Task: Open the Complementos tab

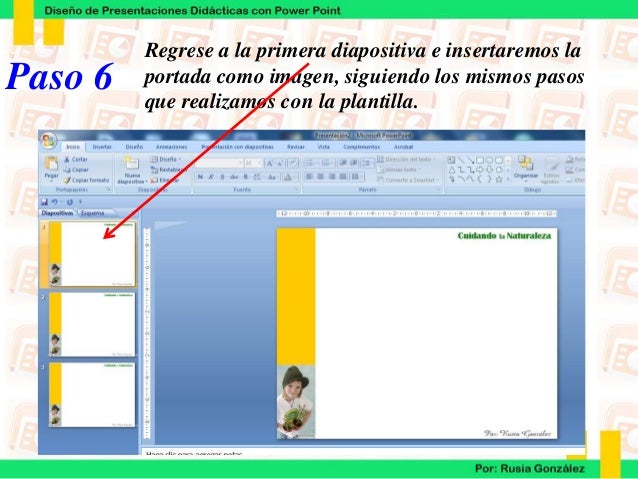Action: tap(361, 147)
